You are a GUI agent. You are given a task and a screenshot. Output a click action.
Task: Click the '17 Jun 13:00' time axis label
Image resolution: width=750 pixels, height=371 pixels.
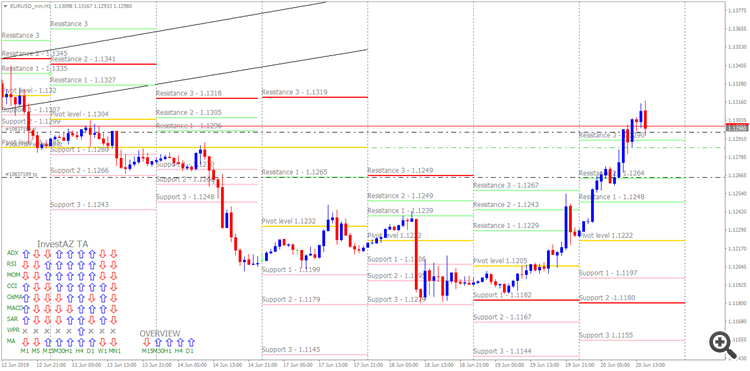coord(334,364)
